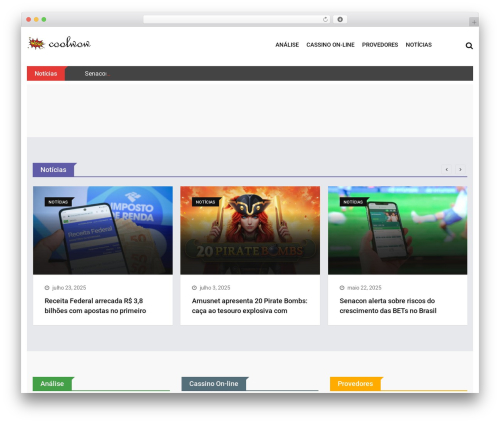This screenshot has height=423, width=500.
Task: Click date maio 22, 2025
Action: [x=364, y=288]
